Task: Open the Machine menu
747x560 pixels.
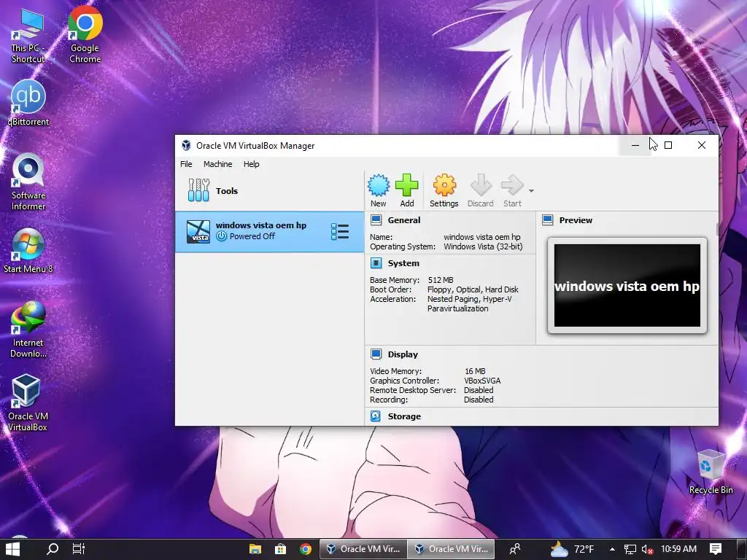Action: 217,164
